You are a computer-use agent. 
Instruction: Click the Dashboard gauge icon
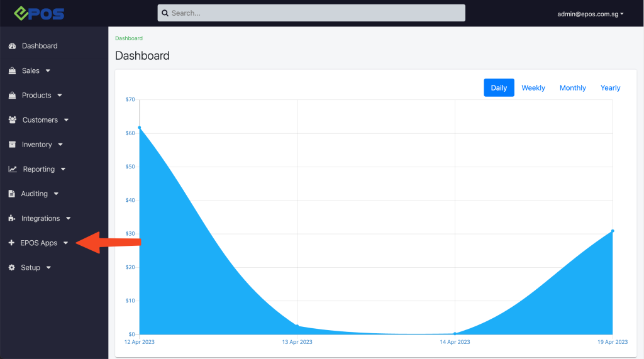pos(13,46)
